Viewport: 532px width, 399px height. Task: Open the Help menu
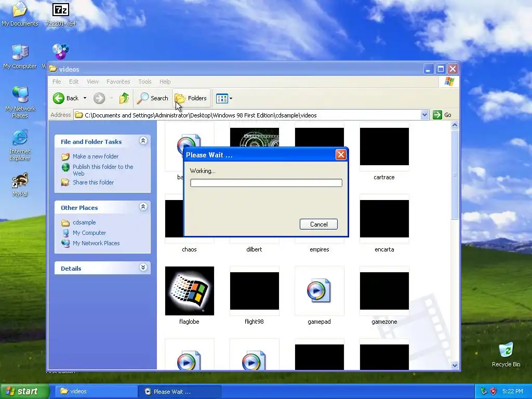165,82
